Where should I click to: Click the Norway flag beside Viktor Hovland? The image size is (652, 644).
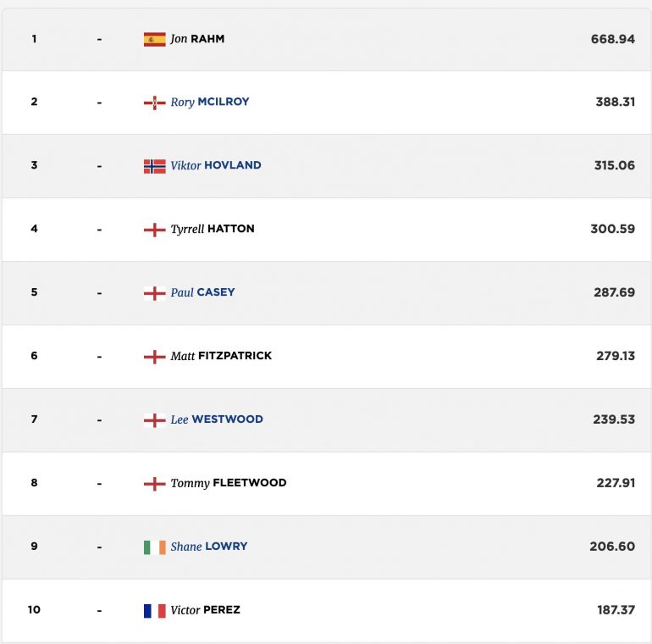point(155,166)
